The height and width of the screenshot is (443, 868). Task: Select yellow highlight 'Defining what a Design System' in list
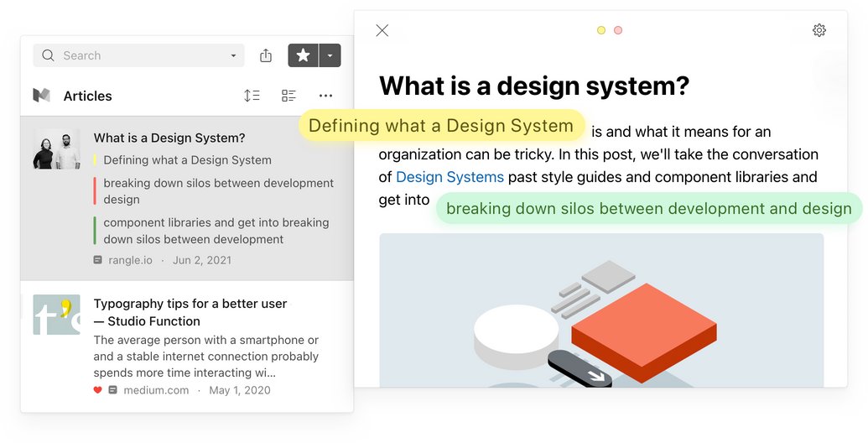pyautogui.click(x=187, y=160)
